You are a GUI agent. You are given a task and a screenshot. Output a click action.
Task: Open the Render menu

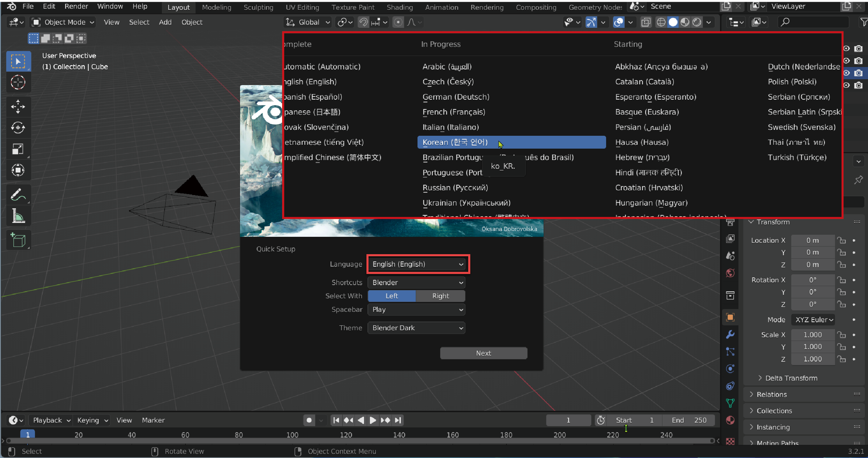coord(76,6)
